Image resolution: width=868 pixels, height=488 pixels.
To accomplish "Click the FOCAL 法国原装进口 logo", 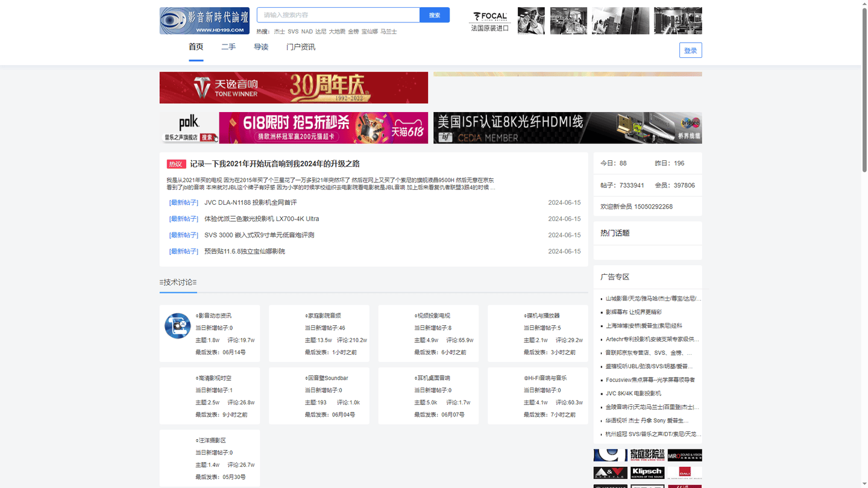I will pyautogui.click(x=490, y=21).
